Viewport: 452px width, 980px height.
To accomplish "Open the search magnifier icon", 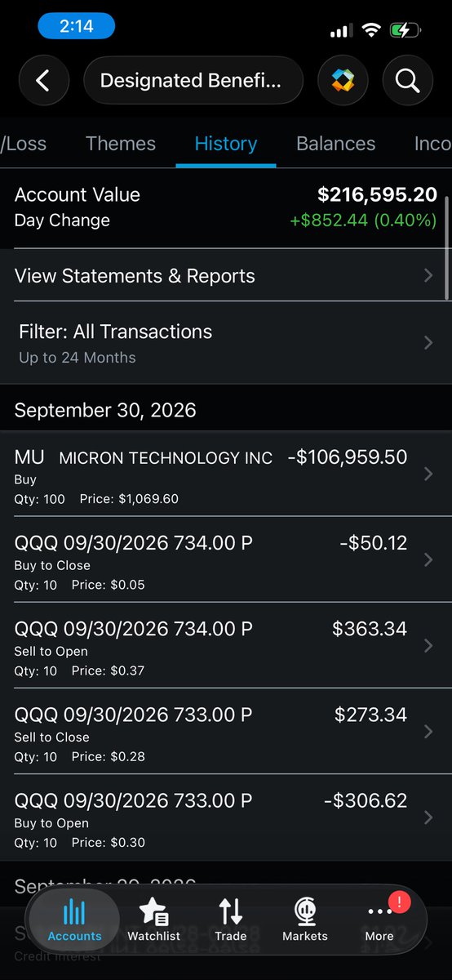I will pyautogui.click(x=407, y=80).
